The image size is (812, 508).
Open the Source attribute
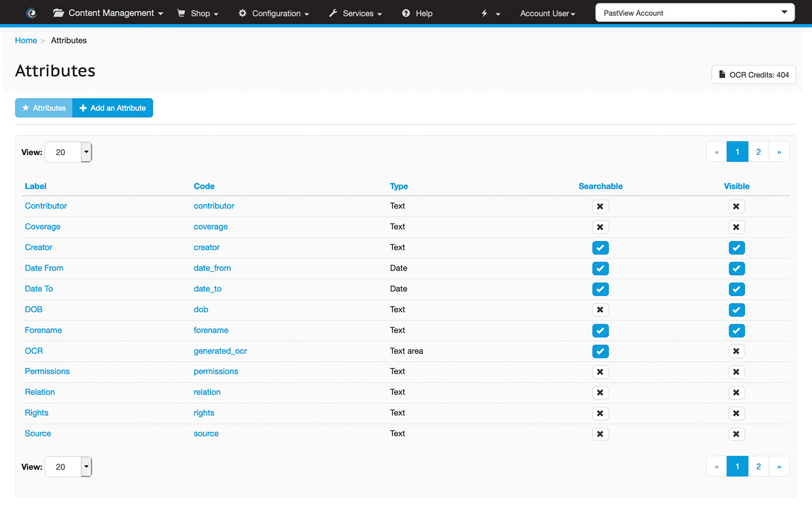(x=38, y=433)
